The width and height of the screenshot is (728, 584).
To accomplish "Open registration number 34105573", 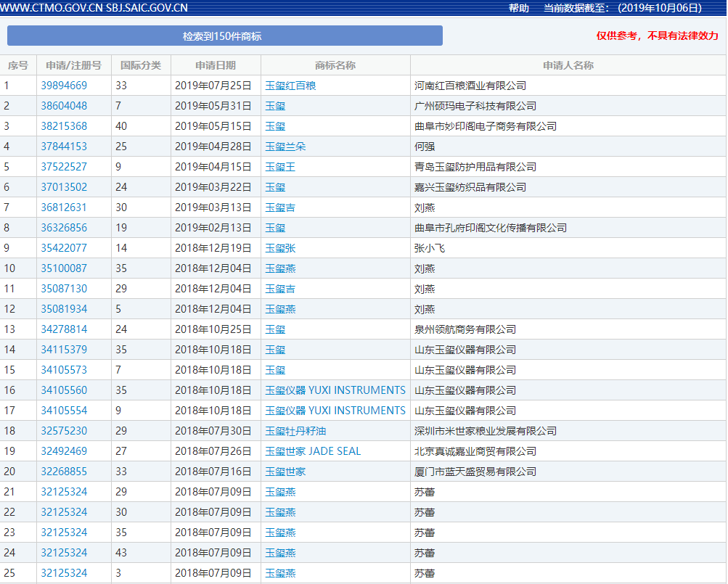I will coord(64,370).
